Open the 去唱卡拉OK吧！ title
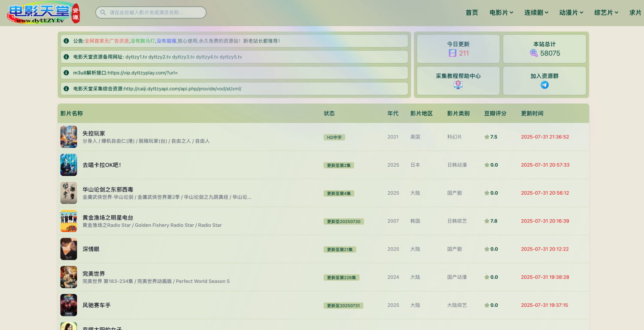The image size is (644, 330). pyautogui.click(x=102, y=165)
